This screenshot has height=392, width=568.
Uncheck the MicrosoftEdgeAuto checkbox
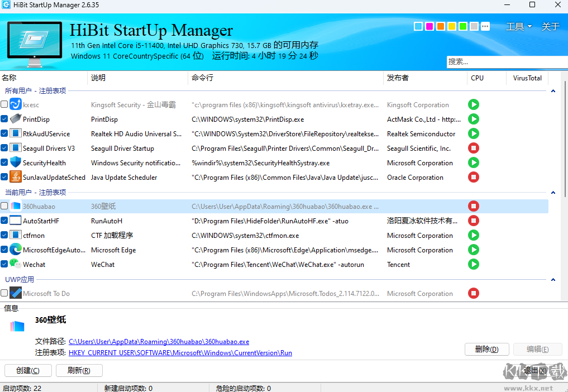coord(4,250)
